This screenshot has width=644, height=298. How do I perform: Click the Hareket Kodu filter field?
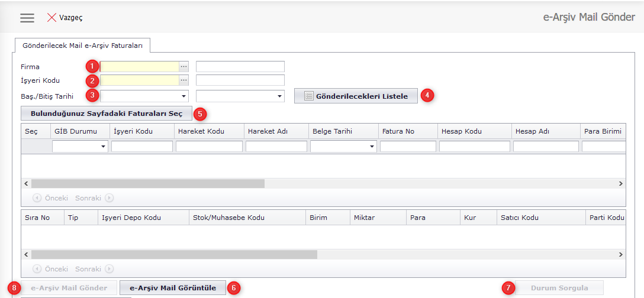tap(209, 146)
